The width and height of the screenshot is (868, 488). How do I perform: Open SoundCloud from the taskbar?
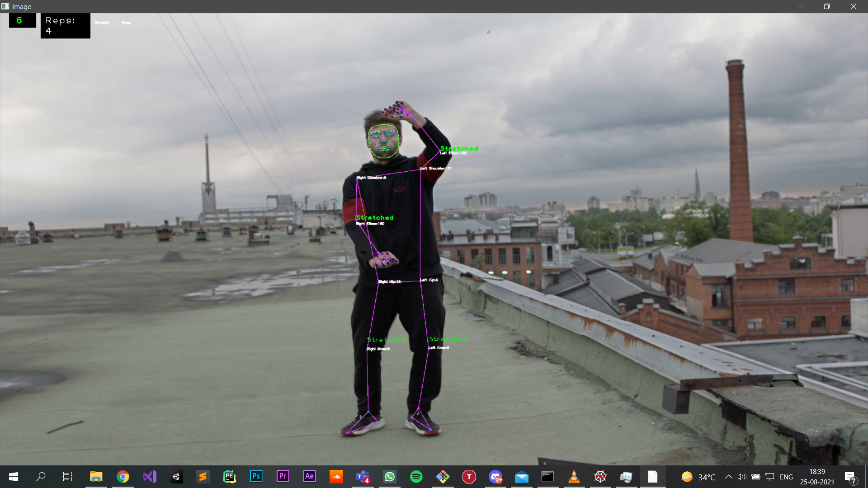[336, 477]
